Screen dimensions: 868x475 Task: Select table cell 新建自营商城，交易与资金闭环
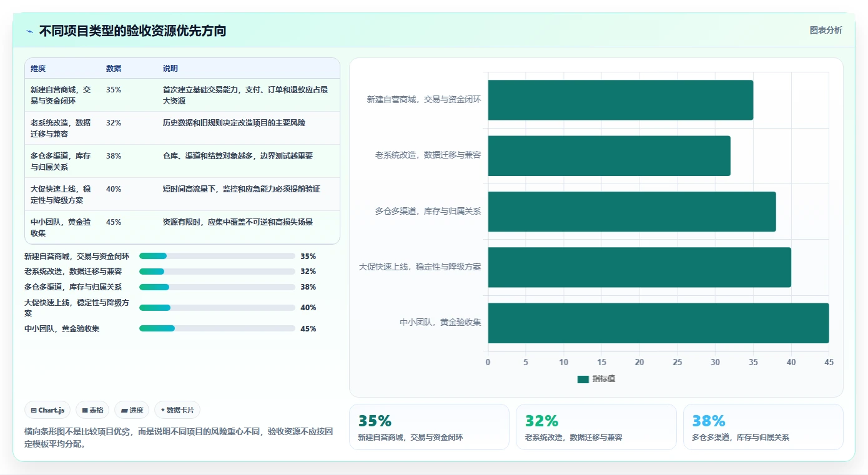point(61,95)
